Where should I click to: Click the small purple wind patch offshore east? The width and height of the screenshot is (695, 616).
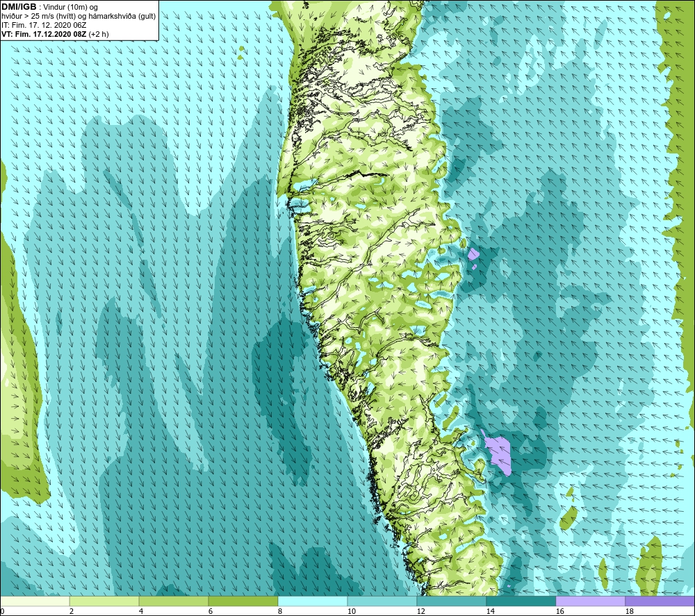(474, 254)
